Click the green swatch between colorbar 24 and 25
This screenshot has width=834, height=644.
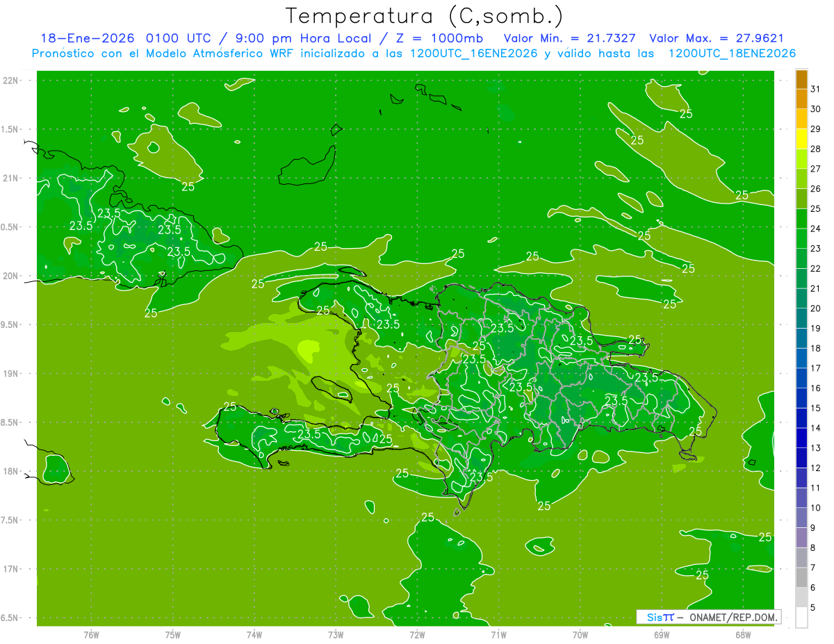pyautogui.click(x=801, y=219)
